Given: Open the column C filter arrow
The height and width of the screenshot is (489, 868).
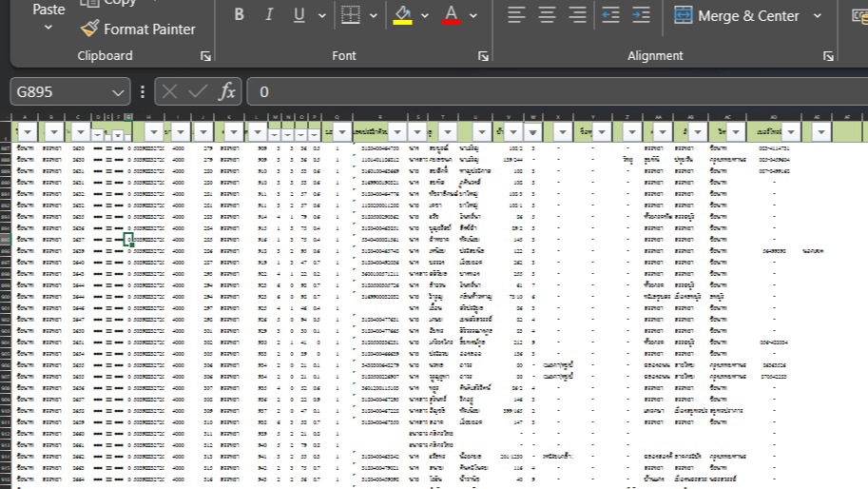Looking at the screenshot, I should pos(81,132).
